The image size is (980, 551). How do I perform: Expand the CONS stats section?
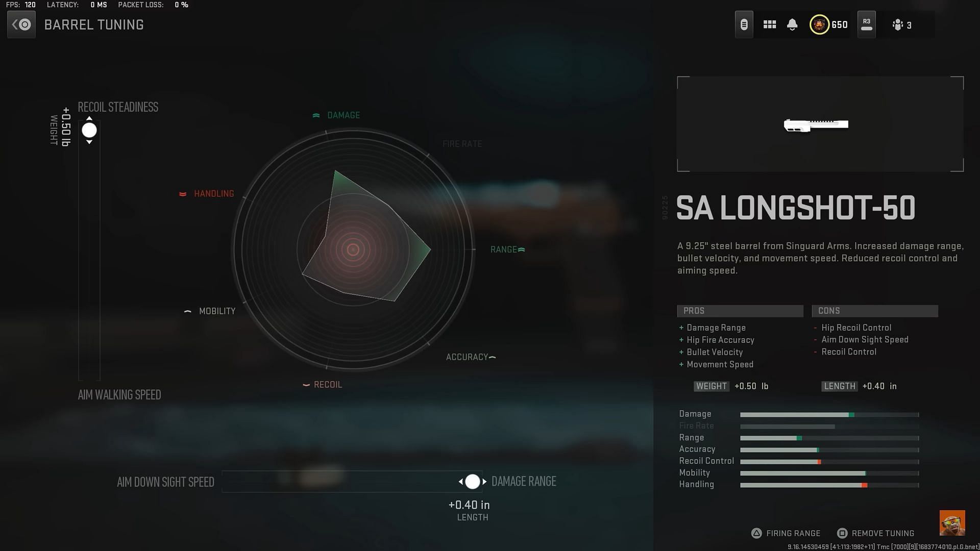tap(874, 310)
